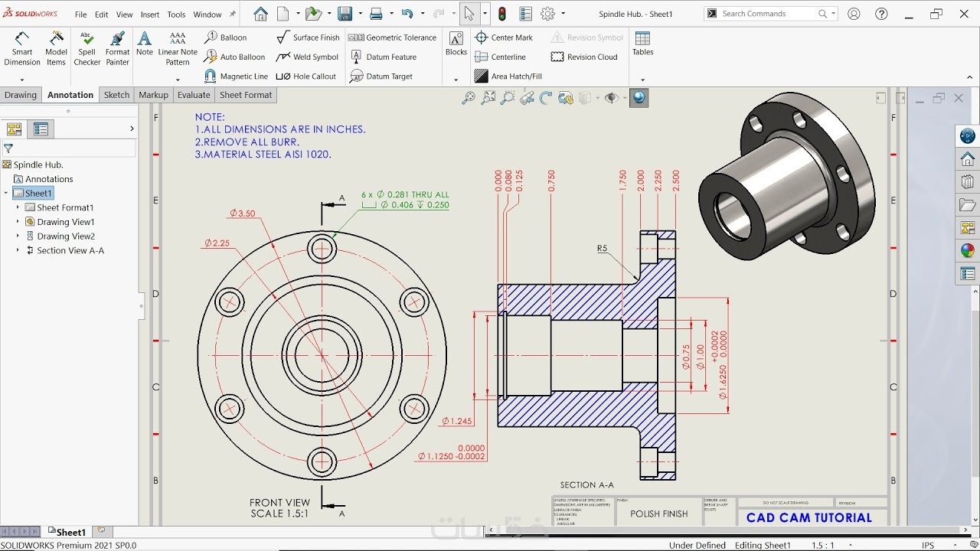Expand the Drawing View1 tree node
This screenshot has height=551, width=980.
tap(18, 222)
